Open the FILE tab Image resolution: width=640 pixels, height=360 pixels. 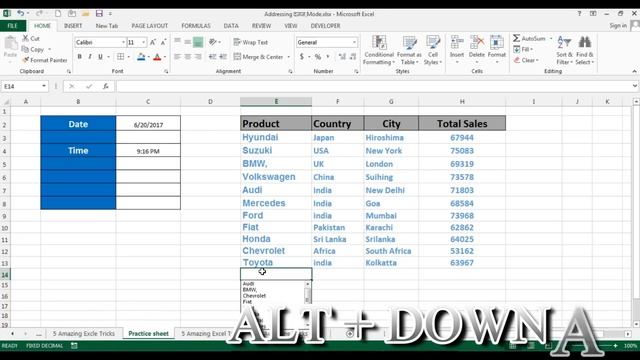[x=13, y=26]
